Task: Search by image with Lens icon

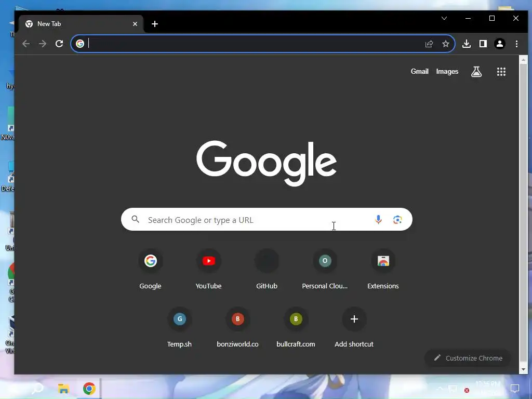Action: click(397, 220)
